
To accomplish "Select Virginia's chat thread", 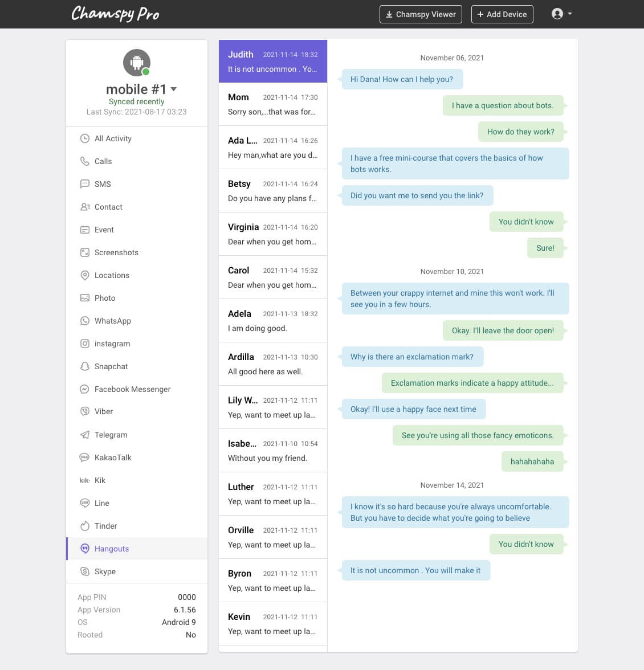I will click(272, 234).
